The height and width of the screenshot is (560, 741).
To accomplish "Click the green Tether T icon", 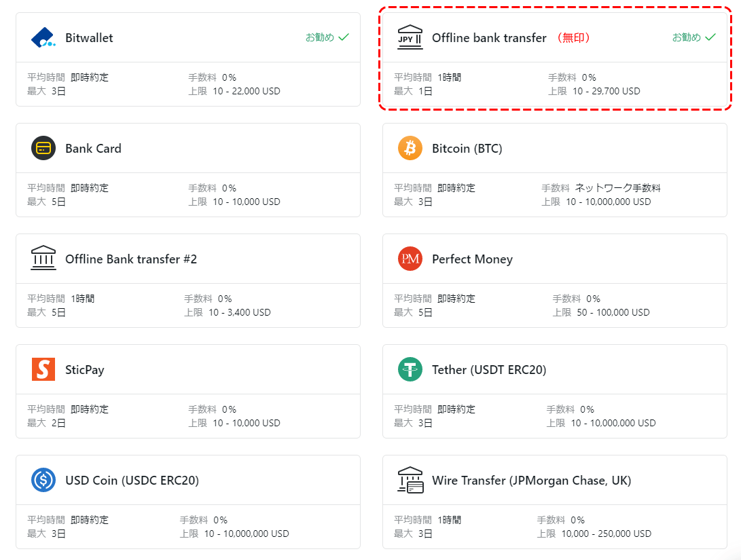I will pos(410,369).
